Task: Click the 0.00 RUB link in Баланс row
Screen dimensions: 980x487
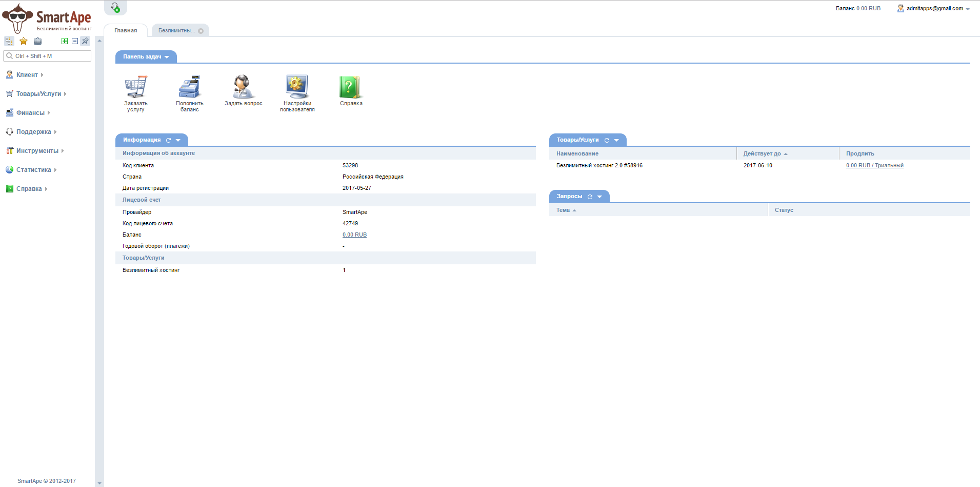Action: pyautogui.click(x=354, y=235)
